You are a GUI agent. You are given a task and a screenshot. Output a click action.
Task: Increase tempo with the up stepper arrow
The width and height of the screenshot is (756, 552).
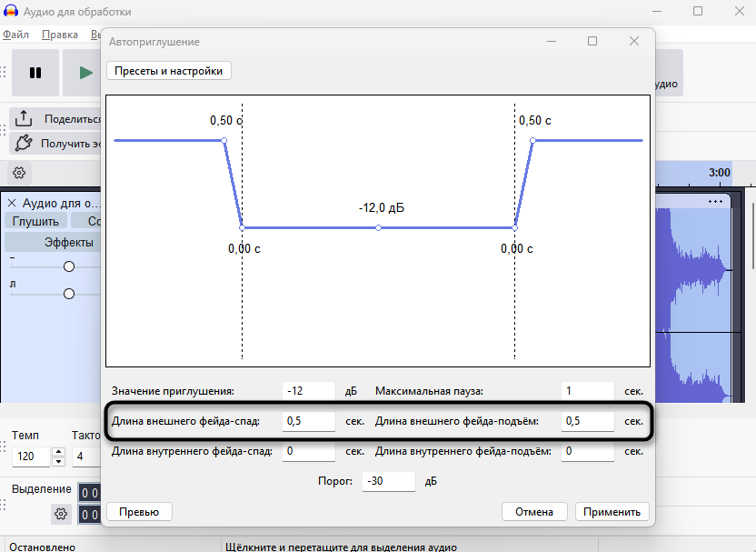click(58, 452)
